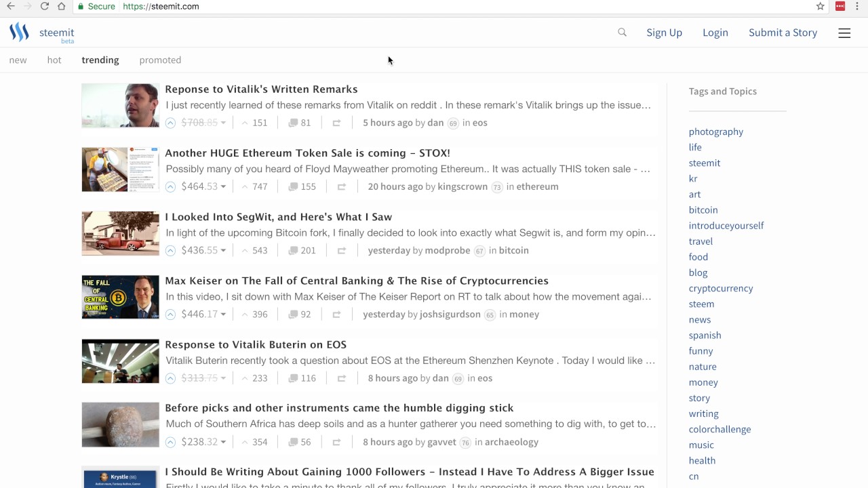Open the 'cryptocurrency' tag
Image resolution: width=868 pixels, height=488 pixels.
(x=721, y=288)
